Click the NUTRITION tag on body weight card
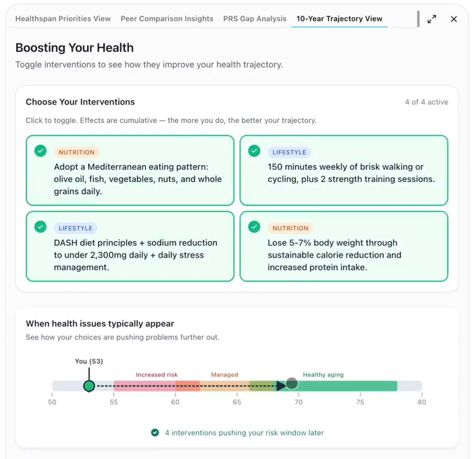476x459 pixels. (x=290, y=228)
